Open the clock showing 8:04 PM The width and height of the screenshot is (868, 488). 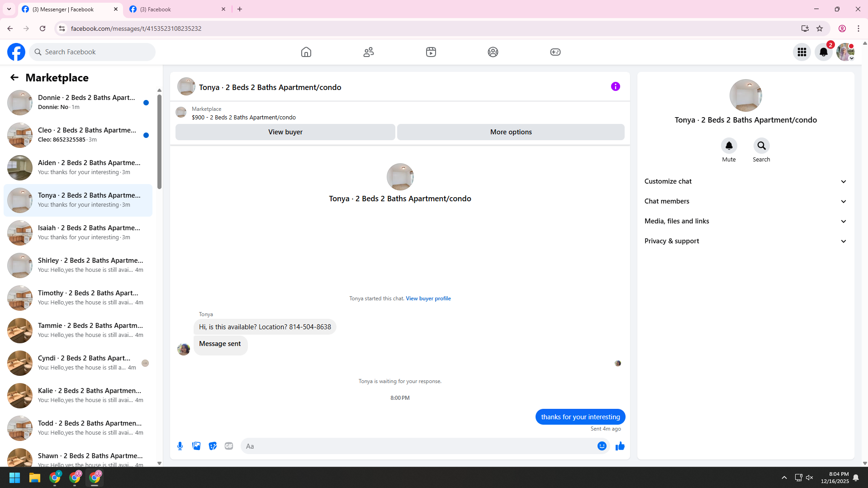coord(835,478)
